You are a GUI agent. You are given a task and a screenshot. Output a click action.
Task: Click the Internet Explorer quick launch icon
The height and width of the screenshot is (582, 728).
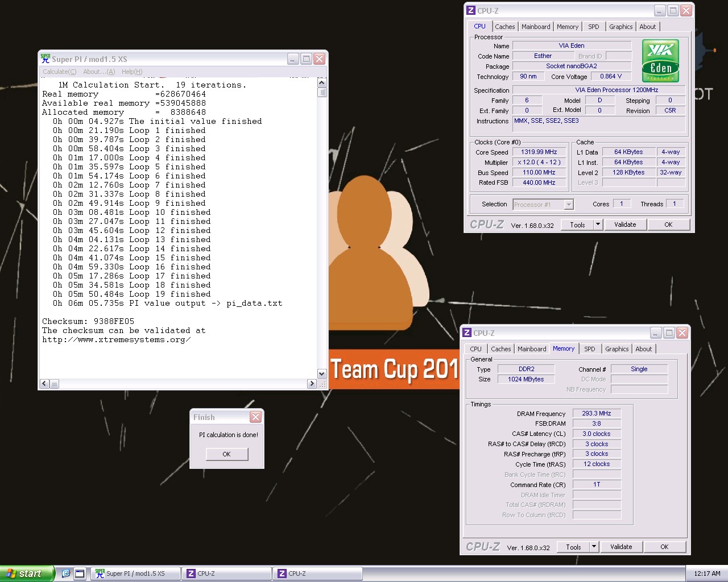click(x=66, y=573)
